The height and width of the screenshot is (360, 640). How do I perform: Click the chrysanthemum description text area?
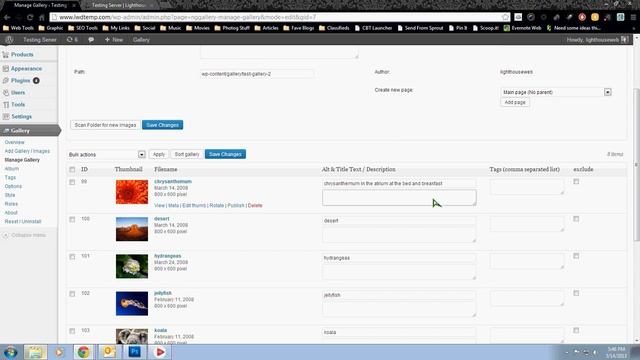(399, 198)
